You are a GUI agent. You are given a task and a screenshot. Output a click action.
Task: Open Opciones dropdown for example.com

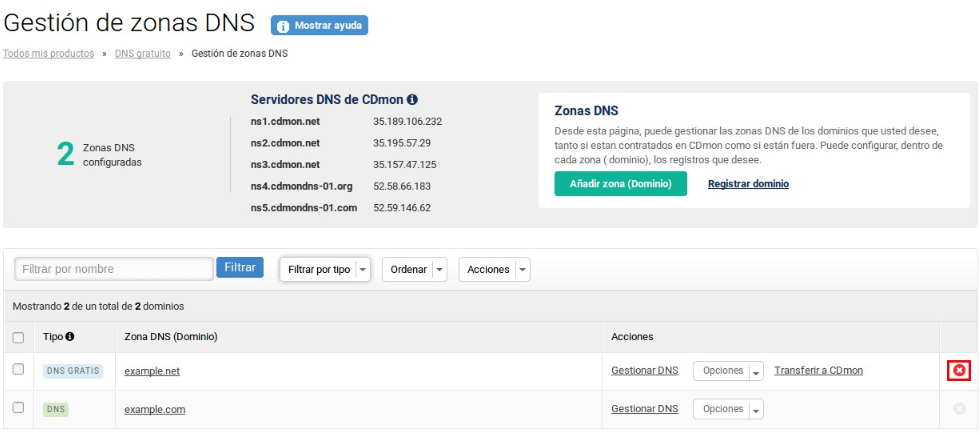click(728, 409)
